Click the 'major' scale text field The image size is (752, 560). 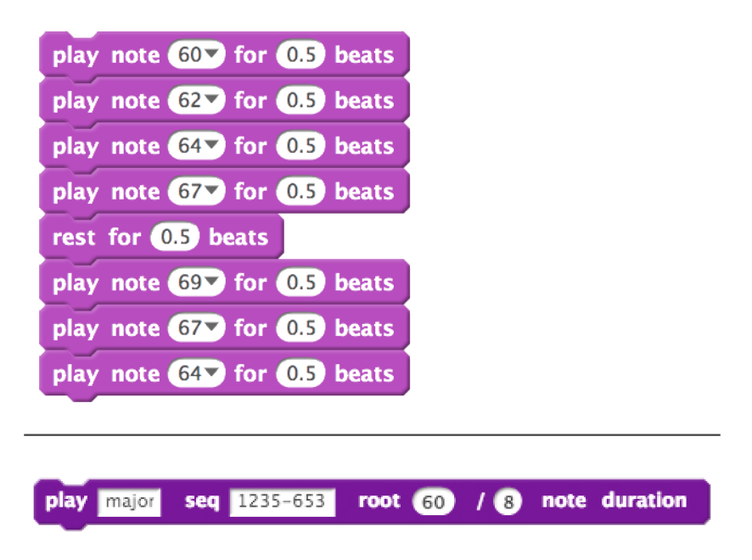click(129, 501)
